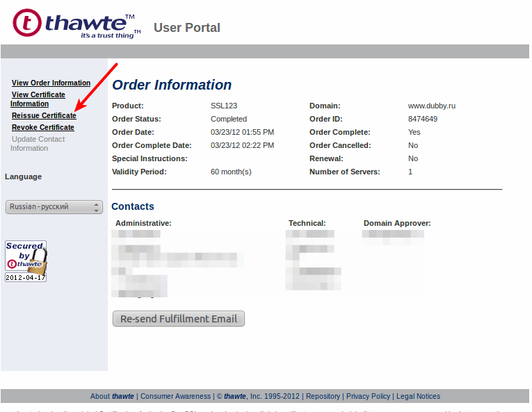The image size is (532, 412).
Task: Click the Technical contact label
Action: (x=307, y=223)
